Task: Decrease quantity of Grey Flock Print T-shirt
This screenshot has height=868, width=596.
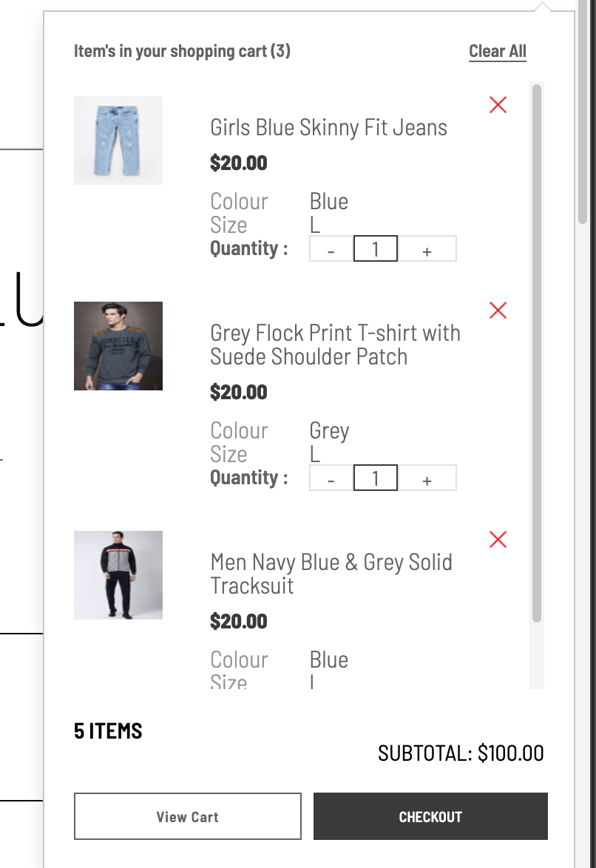Action: (x=331, y=479)
